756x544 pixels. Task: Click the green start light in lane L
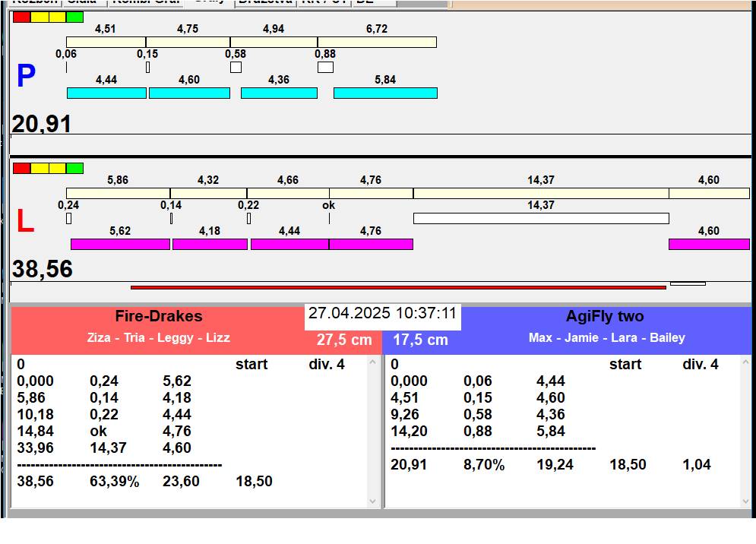click(x=75, y=168)
